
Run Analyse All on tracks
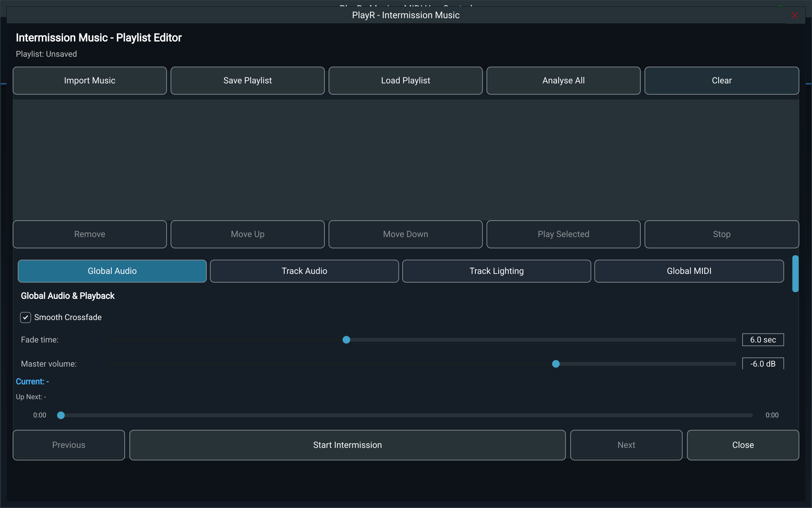click(563, 80)
